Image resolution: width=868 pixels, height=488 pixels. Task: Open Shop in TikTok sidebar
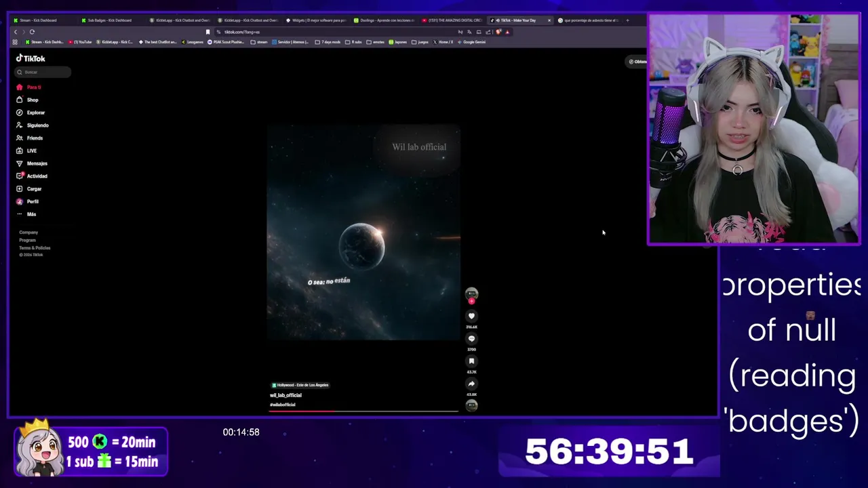tap(28, 100)
